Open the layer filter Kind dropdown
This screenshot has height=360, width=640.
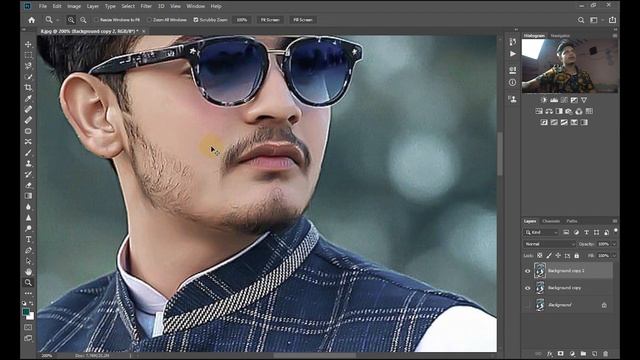coord(541,232)
